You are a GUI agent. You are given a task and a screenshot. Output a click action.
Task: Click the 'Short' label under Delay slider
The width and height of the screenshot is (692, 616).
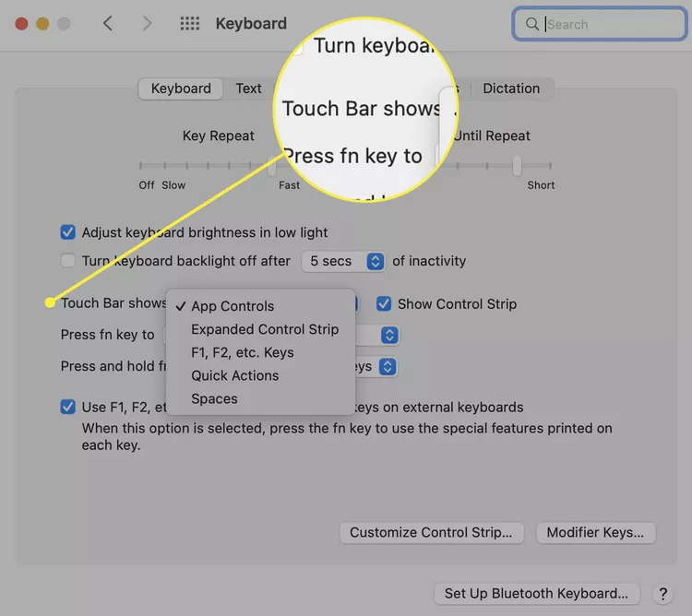point(541,185)
